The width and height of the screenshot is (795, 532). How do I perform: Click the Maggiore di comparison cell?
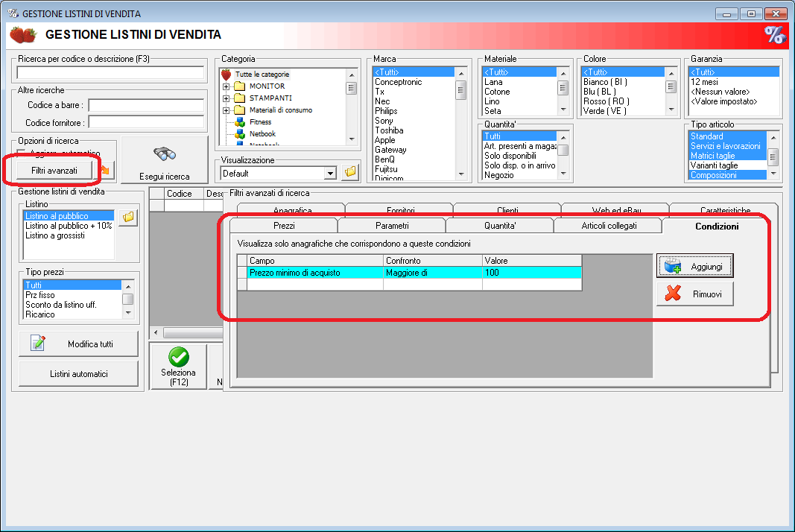[432, 273]
